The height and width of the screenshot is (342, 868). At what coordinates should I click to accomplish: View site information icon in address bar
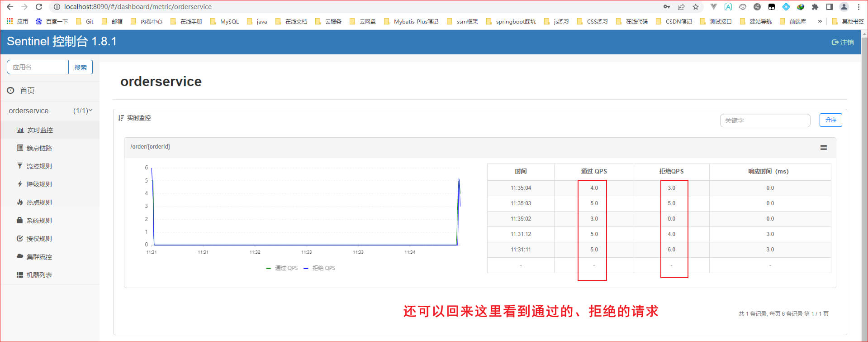(57, 7)
